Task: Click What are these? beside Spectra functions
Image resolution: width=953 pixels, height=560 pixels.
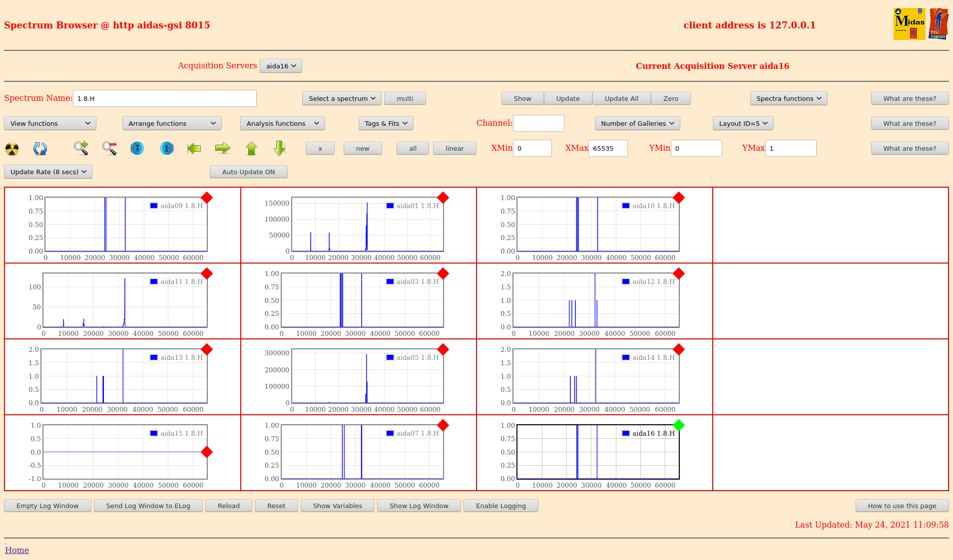Action: tap(910, 98)
